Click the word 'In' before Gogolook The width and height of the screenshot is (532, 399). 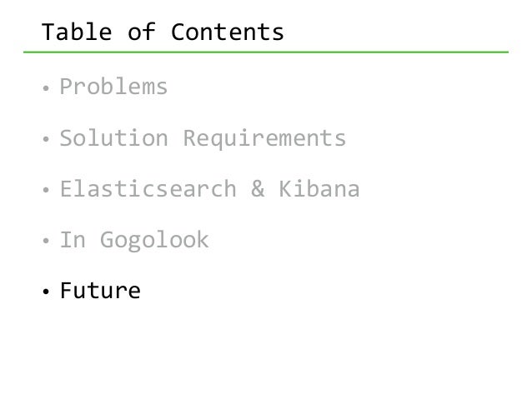72,241
